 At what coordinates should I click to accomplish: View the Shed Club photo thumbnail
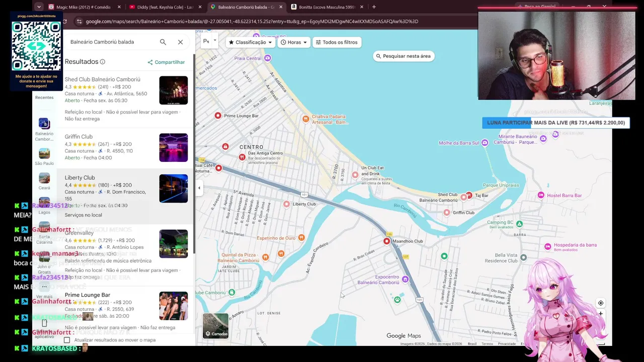[x=174, y=90]
